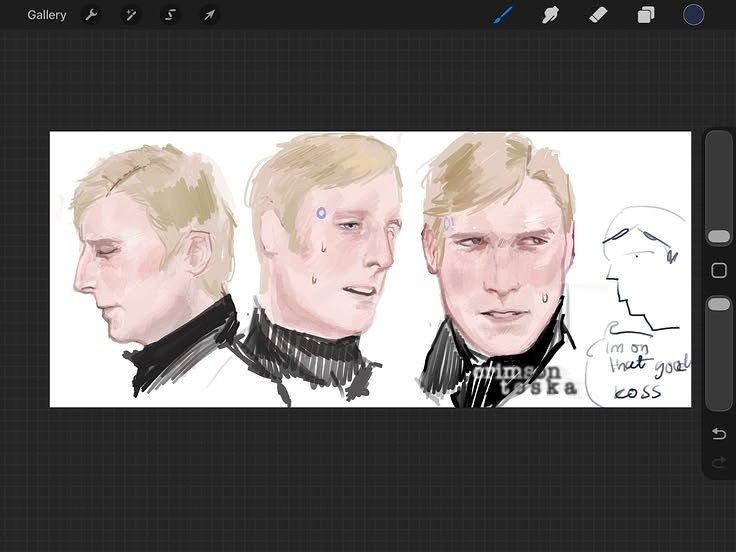This screenshot has width=736, height=552.
Task: Select the Eraser tool
Action: tap(598, 15)
